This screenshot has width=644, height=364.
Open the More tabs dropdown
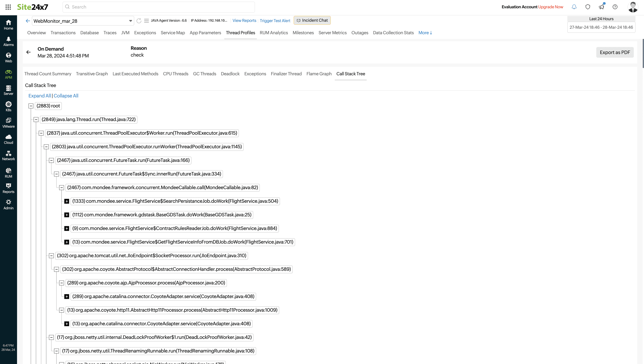pos(425,33)
